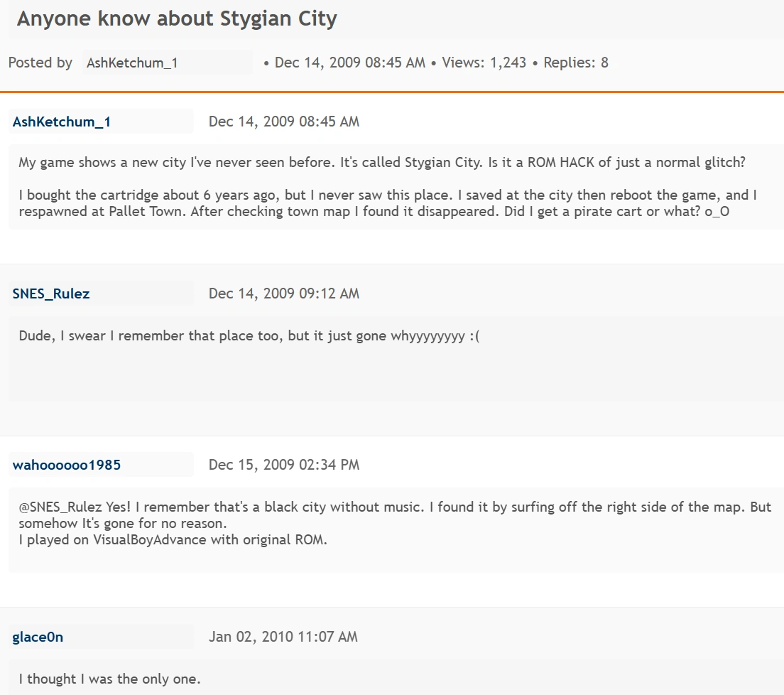Click the 'Jan 02, 2010 11:07 AM' timestamp
The image size is (784, 695).
(283, 637)
